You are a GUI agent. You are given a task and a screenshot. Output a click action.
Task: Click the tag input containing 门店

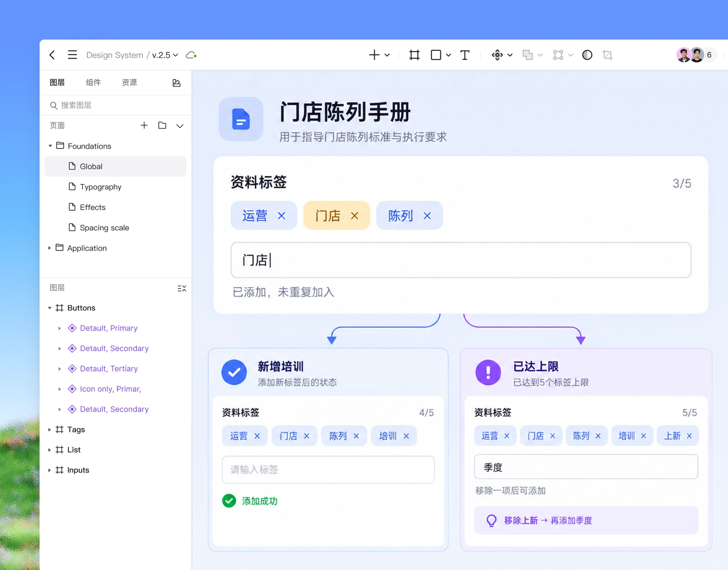point(461,260)
